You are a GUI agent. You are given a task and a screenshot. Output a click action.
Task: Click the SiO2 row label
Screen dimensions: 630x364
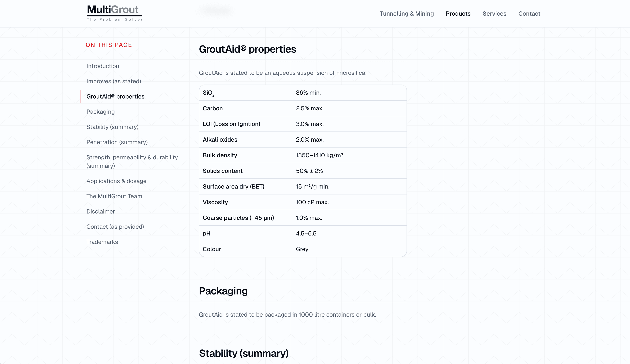pyautogui.click(x=208, y=93)
